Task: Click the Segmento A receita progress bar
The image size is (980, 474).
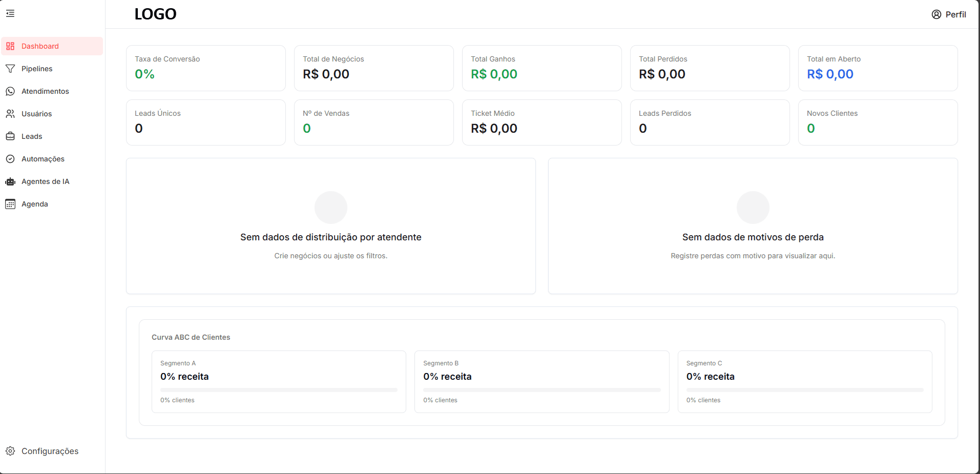Action: (x=279, y=389)
